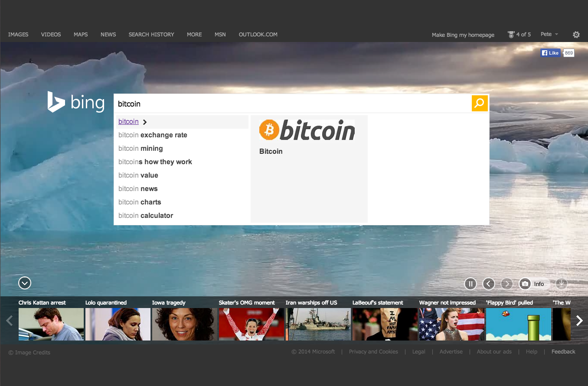This screenshot has height=386, width=588.
Task: Open the 'Flappy Bird' pulled news thumbnail
Action: pos(518,324)
